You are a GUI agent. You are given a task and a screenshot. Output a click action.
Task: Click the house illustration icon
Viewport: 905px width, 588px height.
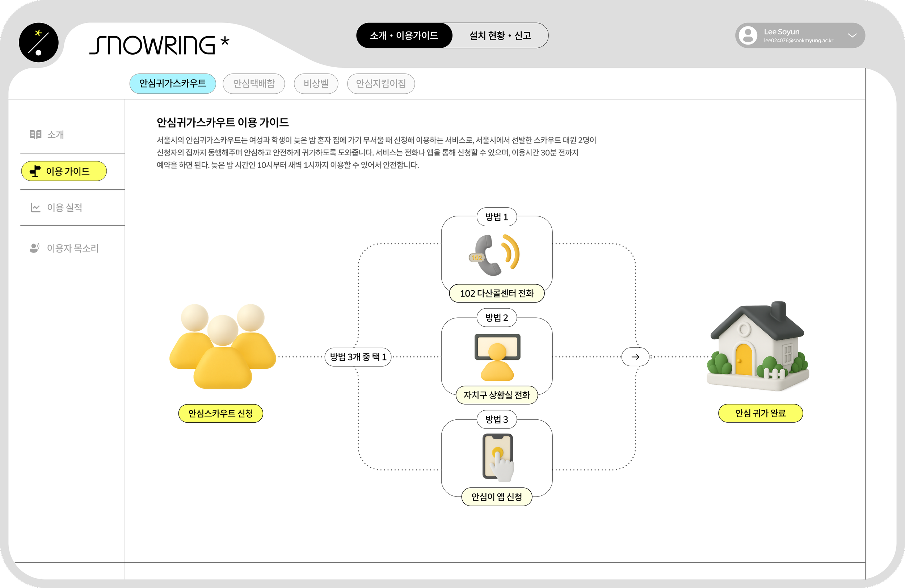(758, 346)
